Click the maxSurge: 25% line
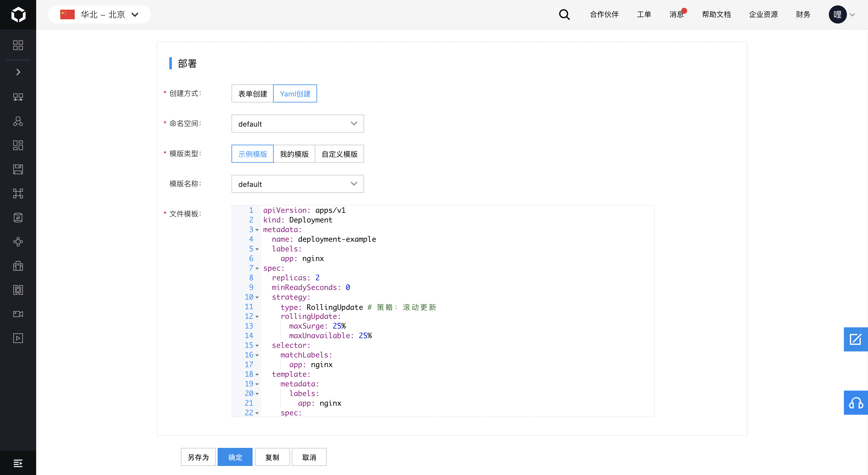Screen dimensions: 868x475 tap(317, 326)
